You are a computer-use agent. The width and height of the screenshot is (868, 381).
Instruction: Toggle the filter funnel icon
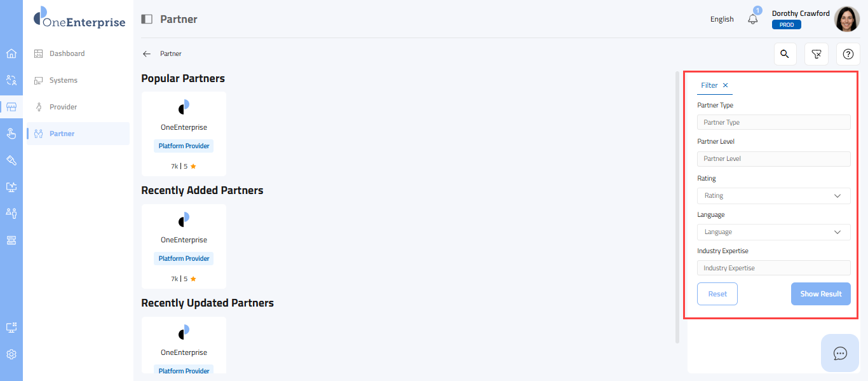(x=817, y=54)
